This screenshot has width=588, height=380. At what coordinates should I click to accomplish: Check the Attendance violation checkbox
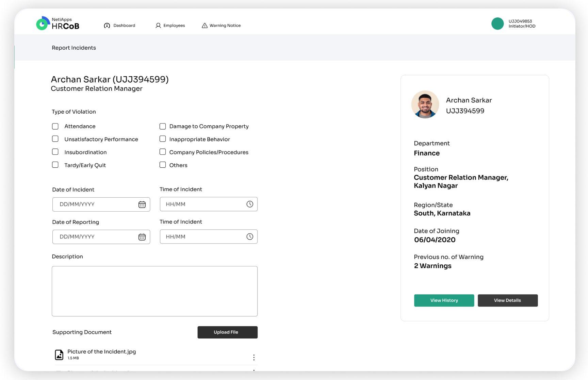[x=55, y=126]
